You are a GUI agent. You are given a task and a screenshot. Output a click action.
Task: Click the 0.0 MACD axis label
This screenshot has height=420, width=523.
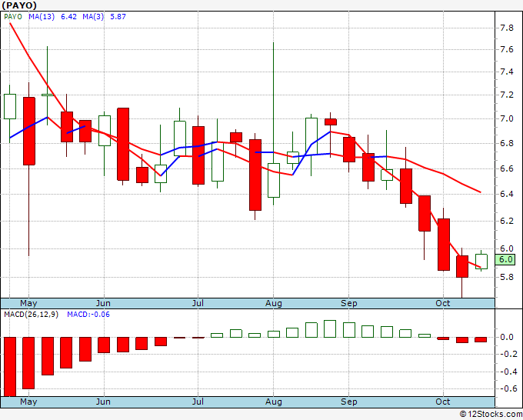coord(507,337)
